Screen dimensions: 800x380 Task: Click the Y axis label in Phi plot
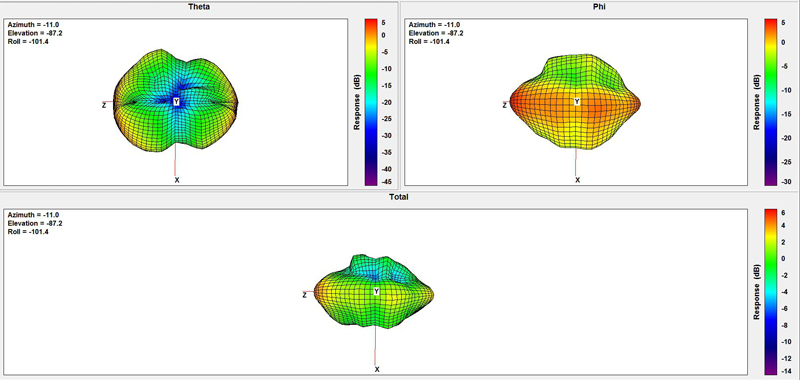point(577,102)
